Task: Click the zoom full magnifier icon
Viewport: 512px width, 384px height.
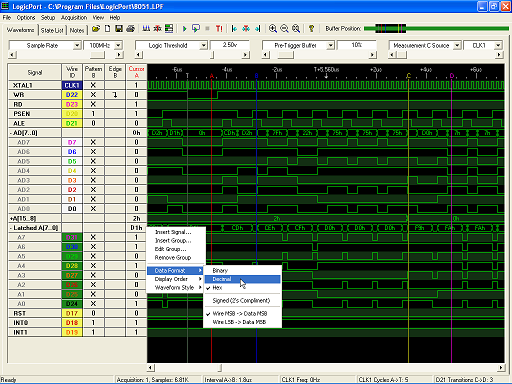Action: point(296,29)
